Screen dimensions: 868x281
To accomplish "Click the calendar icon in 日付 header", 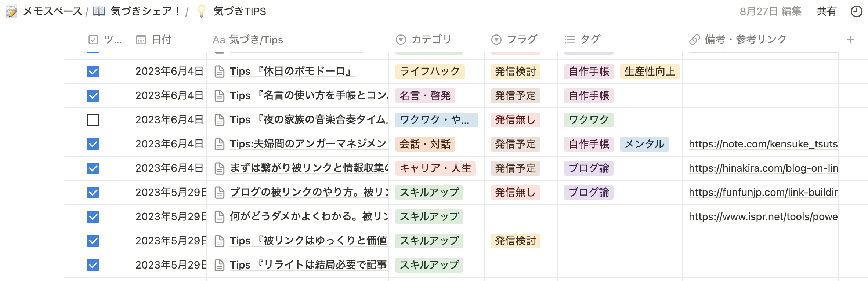I will tap(141, 40).
